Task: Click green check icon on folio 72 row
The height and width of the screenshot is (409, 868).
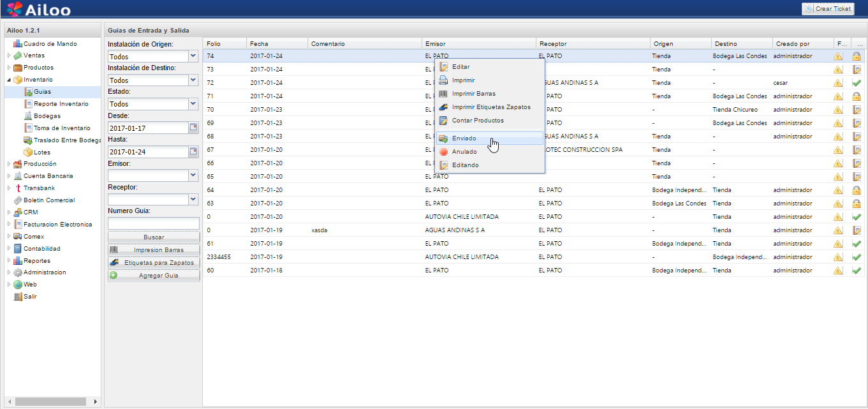Action: 857,83
